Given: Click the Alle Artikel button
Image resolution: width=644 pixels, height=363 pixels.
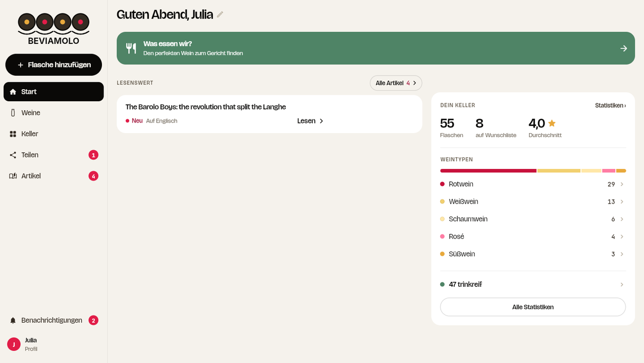Looking at the screenshot, I should coord(396,83).
